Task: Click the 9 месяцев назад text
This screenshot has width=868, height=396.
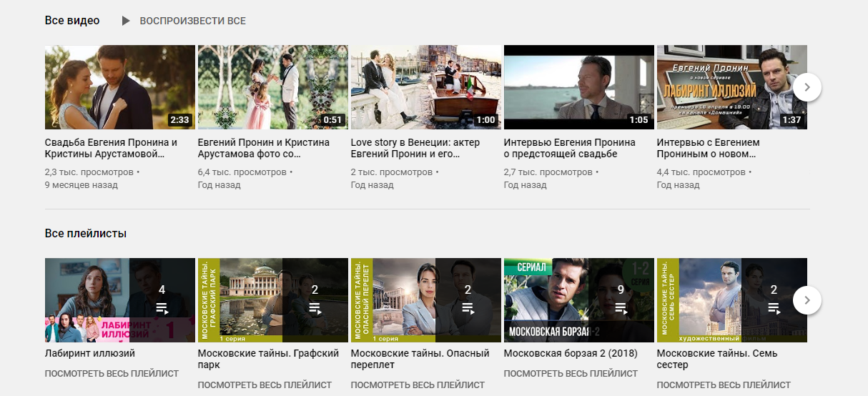Action: click(82, 185)
